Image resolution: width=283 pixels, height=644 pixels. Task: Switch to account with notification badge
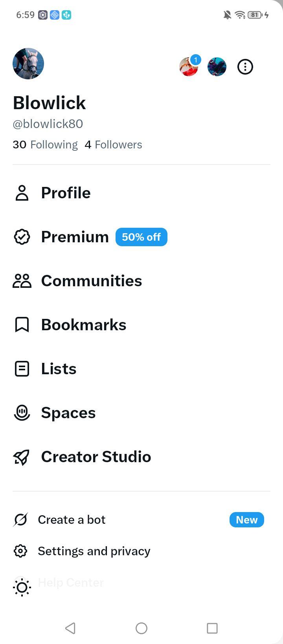point(189,66)
